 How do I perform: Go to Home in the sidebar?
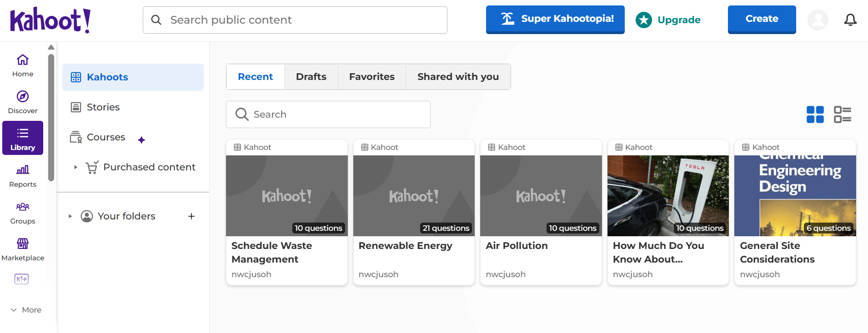[23, 65]
